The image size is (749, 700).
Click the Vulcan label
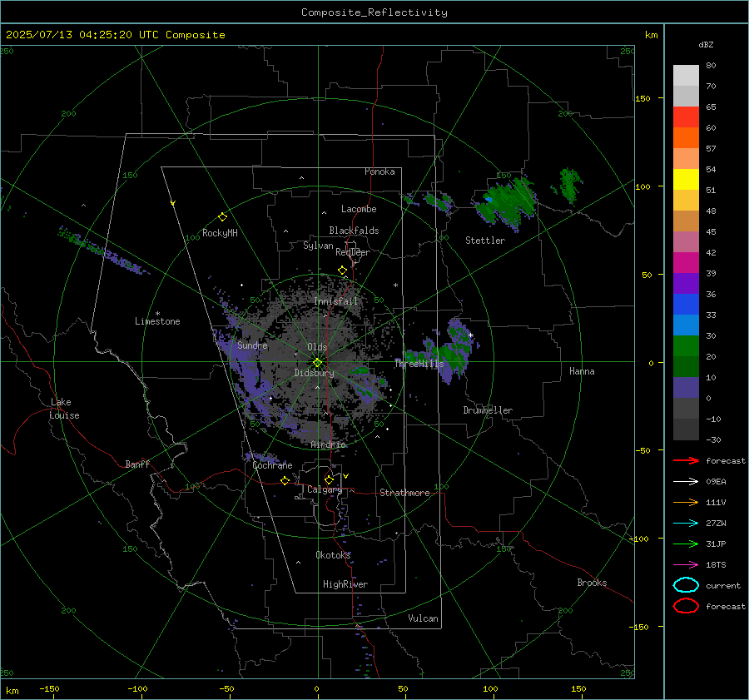(423, 618)
